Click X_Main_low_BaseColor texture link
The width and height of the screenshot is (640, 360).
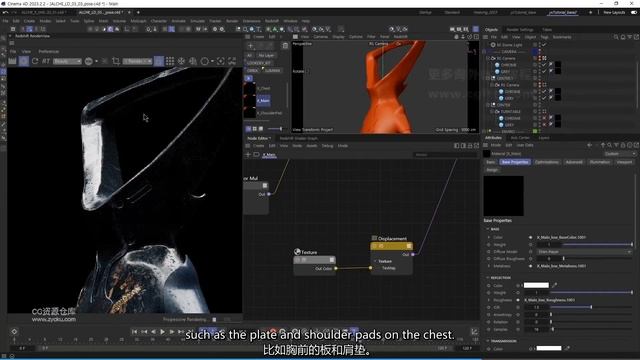coord(561,237)
